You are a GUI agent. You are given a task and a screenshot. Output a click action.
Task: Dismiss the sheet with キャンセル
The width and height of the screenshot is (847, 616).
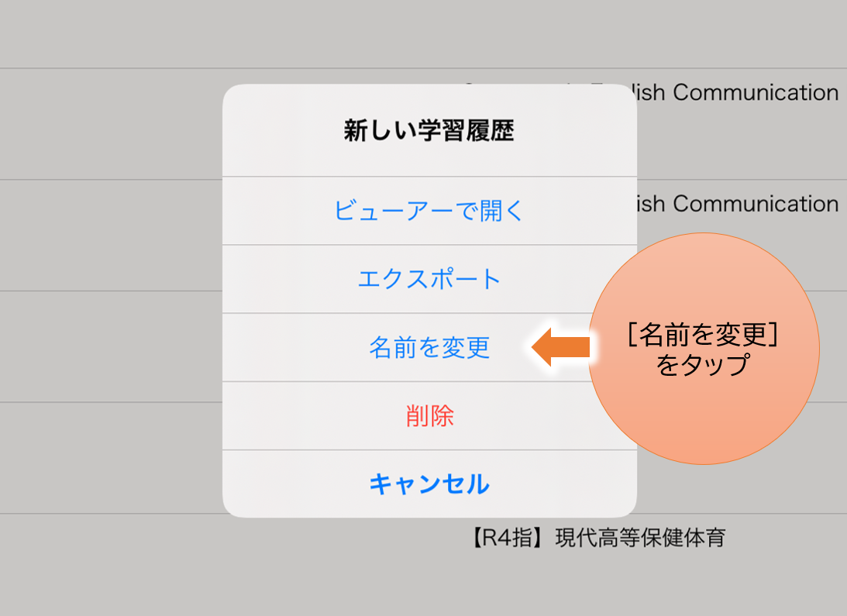point(429,484)
